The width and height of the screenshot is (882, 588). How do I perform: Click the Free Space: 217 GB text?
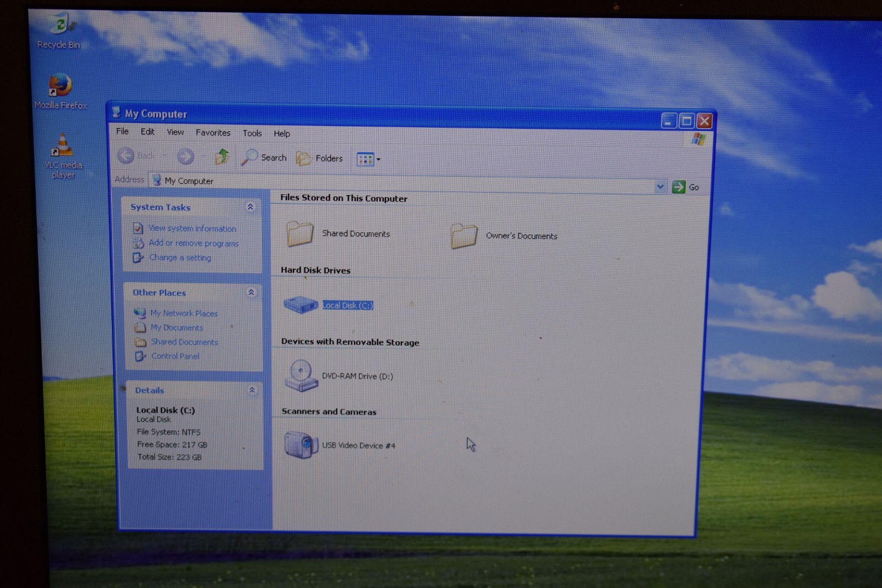tap(172, 444)
